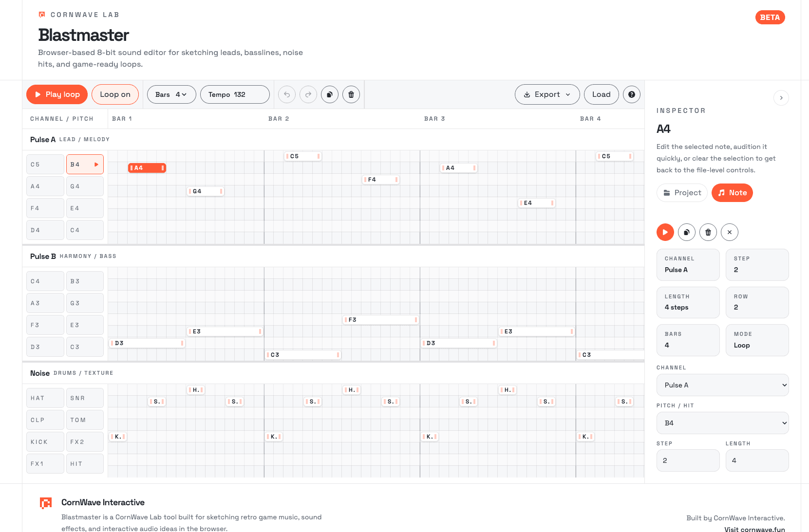This screenshot has width=809, height=532.
Task: Expand the Export dropdown menu
Action: tap(547, 94)
